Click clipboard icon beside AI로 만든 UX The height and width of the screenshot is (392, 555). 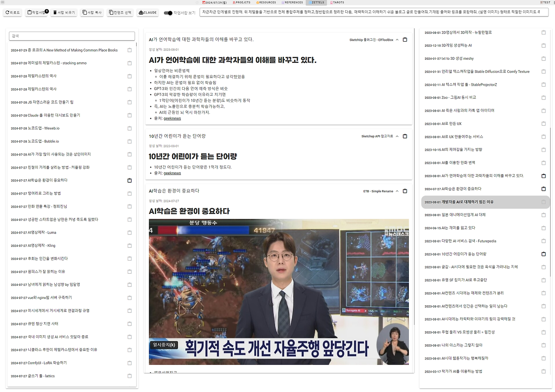coord(544,123)
